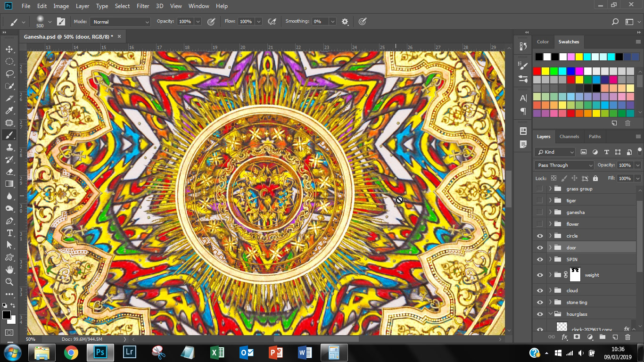Filter layers by type layers icon
Image resolution: width=644 pixels, height=362 pixels.
click(606, 152)
